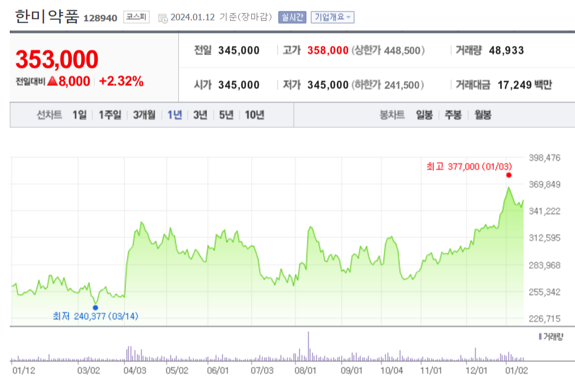Click the current price 353,000
The height and width of the screenshot is (392, 575).
point(57,59)
